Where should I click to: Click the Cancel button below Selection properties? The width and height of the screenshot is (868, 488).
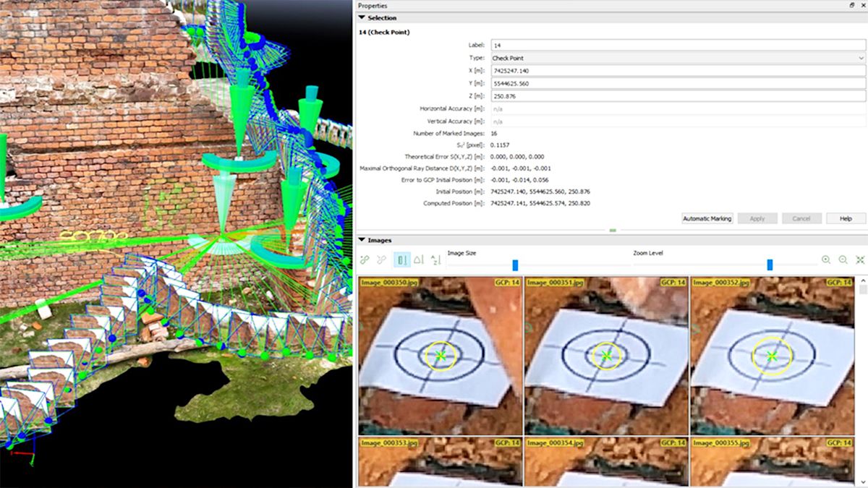[x=801, y=218]
